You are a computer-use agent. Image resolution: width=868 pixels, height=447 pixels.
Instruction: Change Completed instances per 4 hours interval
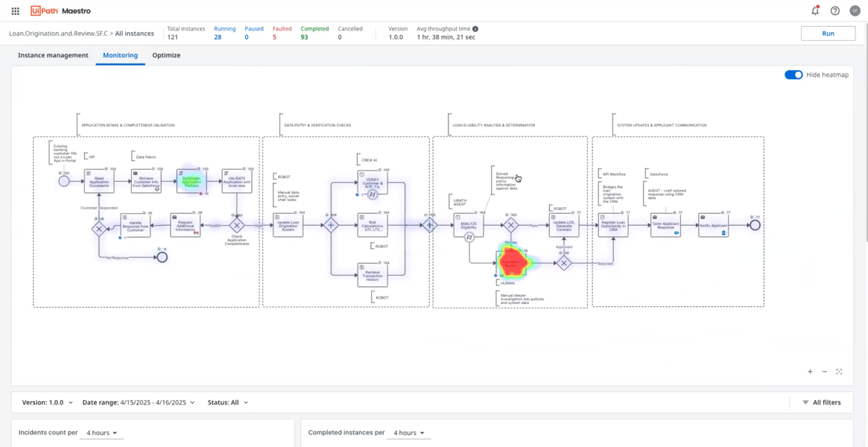tap(408, 433)
